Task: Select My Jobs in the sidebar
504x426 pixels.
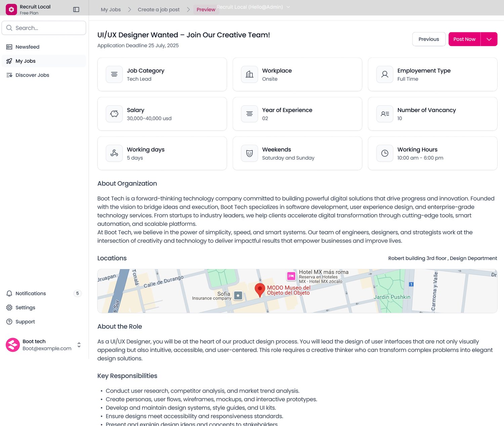Action: [x=44, y=61]
